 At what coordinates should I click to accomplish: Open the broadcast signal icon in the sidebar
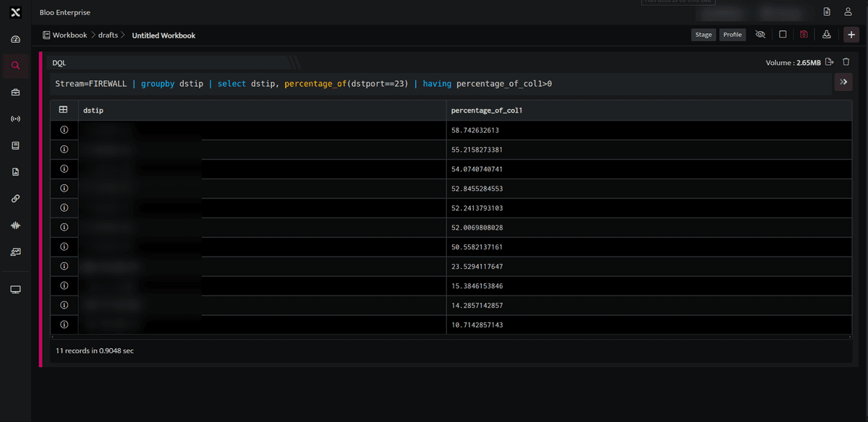coord(15,119)
